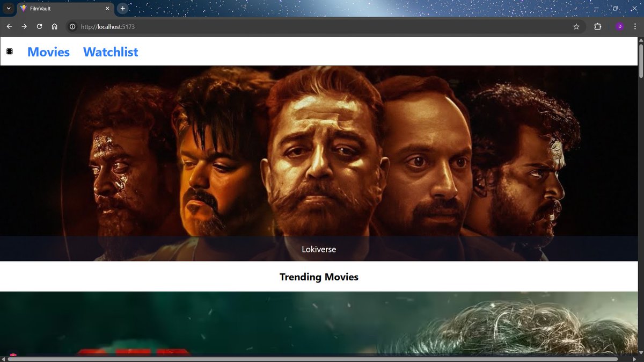644x362 pixels.
Task: View site information icon in address bar
Action: 72,26
